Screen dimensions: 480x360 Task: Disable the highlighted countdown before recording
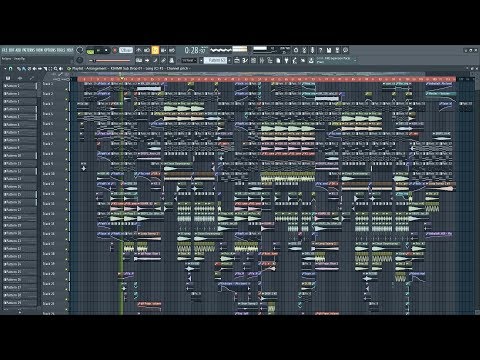pyautogui.click(x=155, y=50)
